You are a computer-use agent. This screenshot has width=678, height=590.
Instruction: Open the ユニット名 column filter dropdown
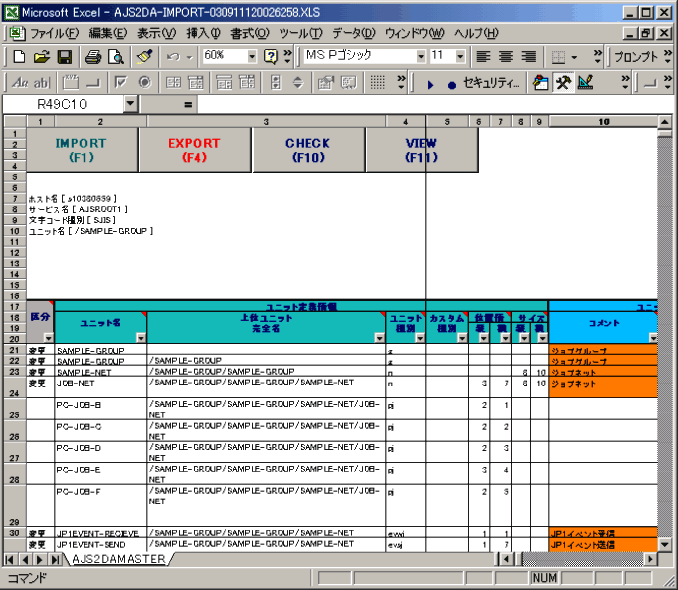point(141,338)
